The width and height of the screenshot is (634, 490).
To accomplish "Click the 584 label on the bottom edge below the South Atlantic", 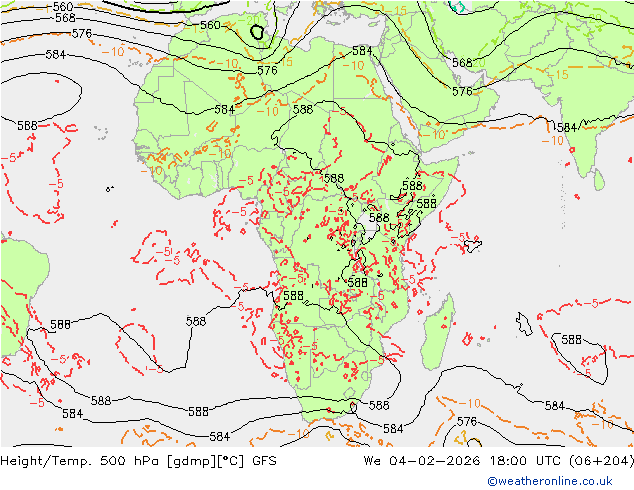I will click(x=220, y=437).
